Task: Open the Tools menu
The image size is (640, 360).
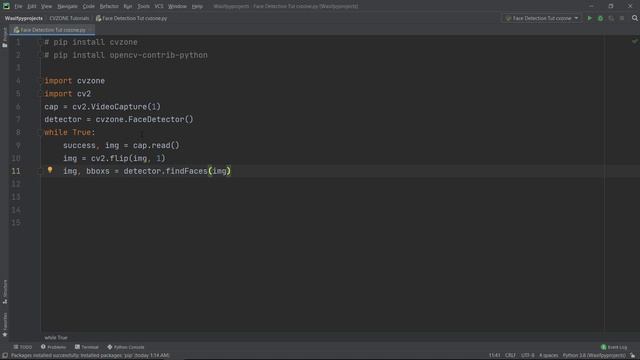Action: (x=143, y=7)
